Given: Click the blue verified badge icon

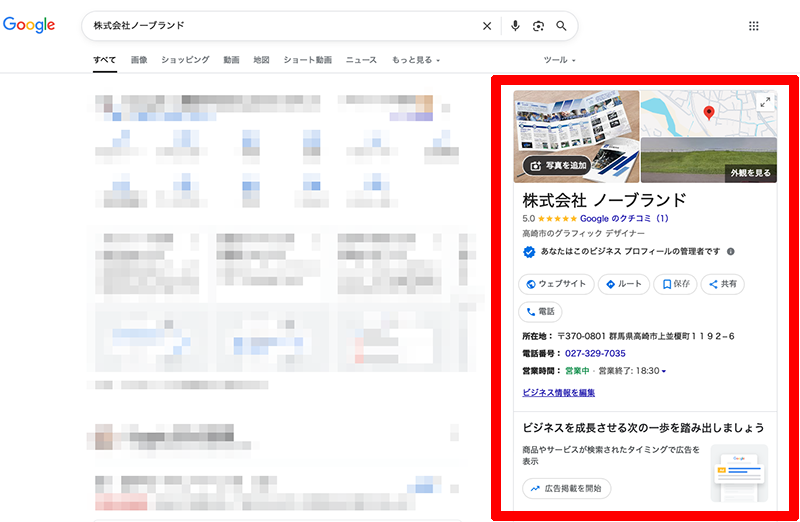Looking at the screenshot, I should [x=529, y=252].
